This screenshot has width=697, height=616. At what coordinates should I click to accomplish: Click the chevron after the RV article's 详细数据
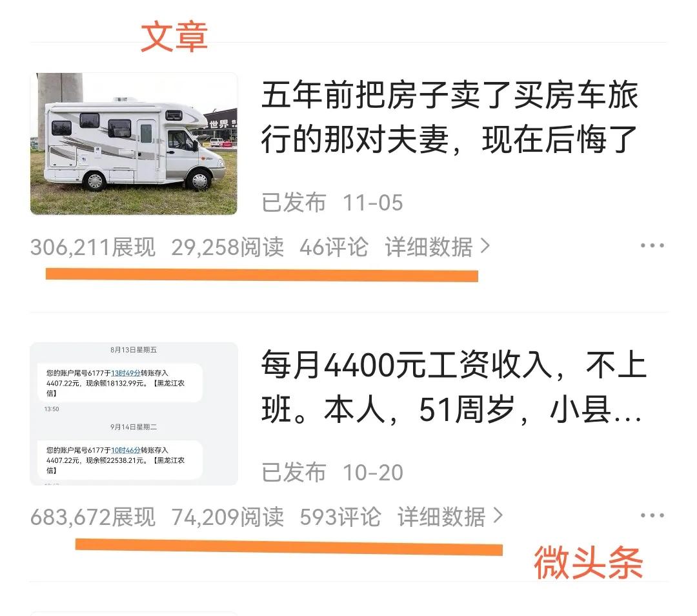pos(485,246)
